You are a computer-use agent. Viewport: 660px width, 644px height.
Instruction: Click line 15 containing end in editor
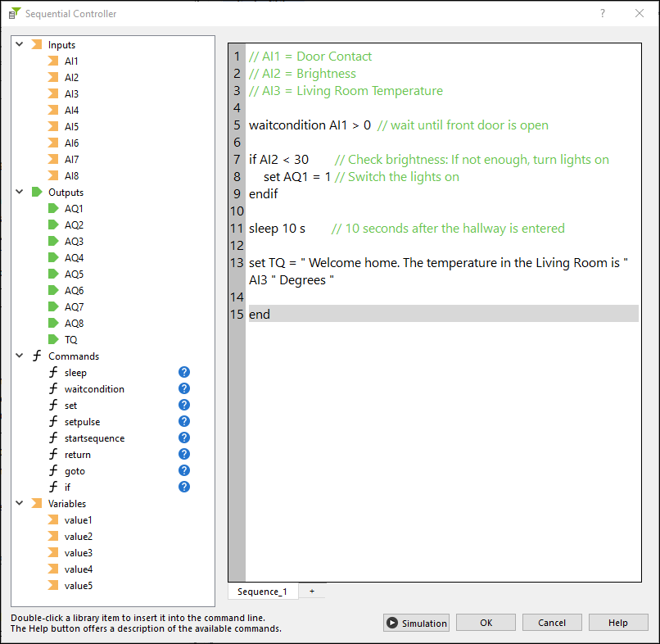(x=260, y=315)
